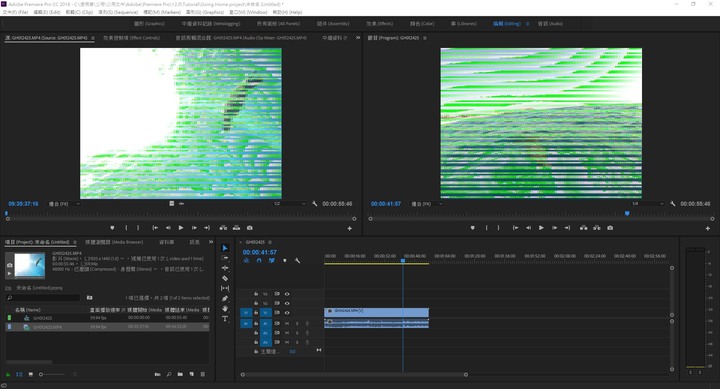Open Source playback resolution 1/2 dropdown
The image size is (720, 389).
(x=289, y=203)
